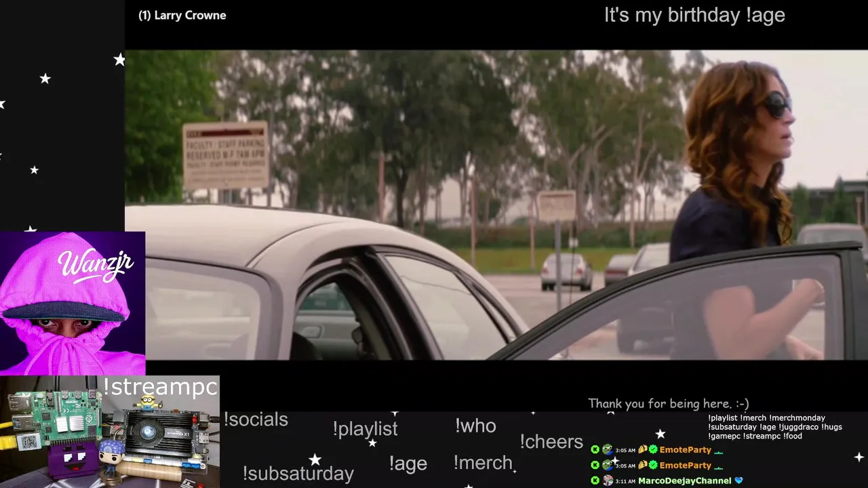This screenshot has height=488, width=868.
Task: Click '!food' in the small command list
Action: (x=793, y=436)
